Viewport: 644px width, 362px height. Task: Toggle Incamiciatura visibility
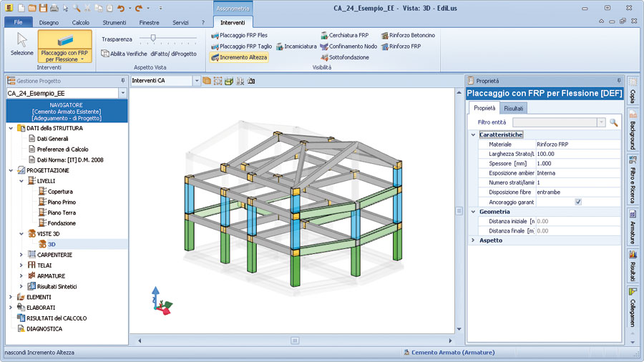tap(296, 47)
